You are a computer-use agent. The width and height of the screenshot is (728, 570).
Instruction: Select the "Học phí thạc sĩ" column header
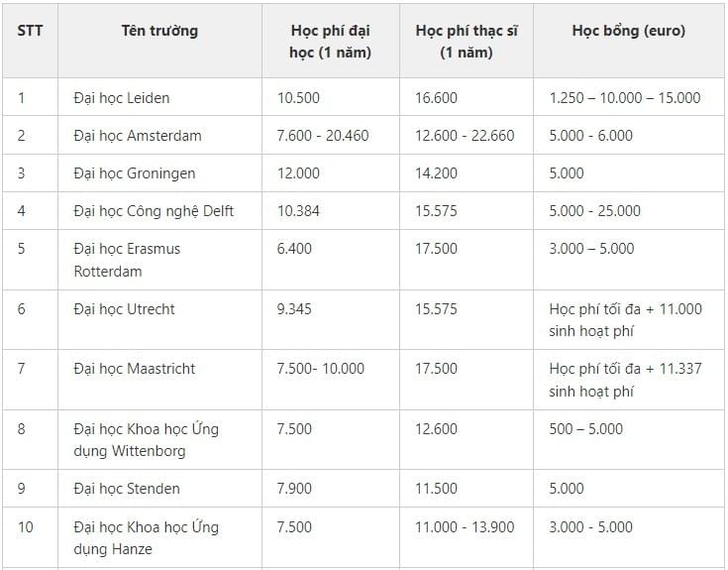pyautogui.click(x=467, y=42)
